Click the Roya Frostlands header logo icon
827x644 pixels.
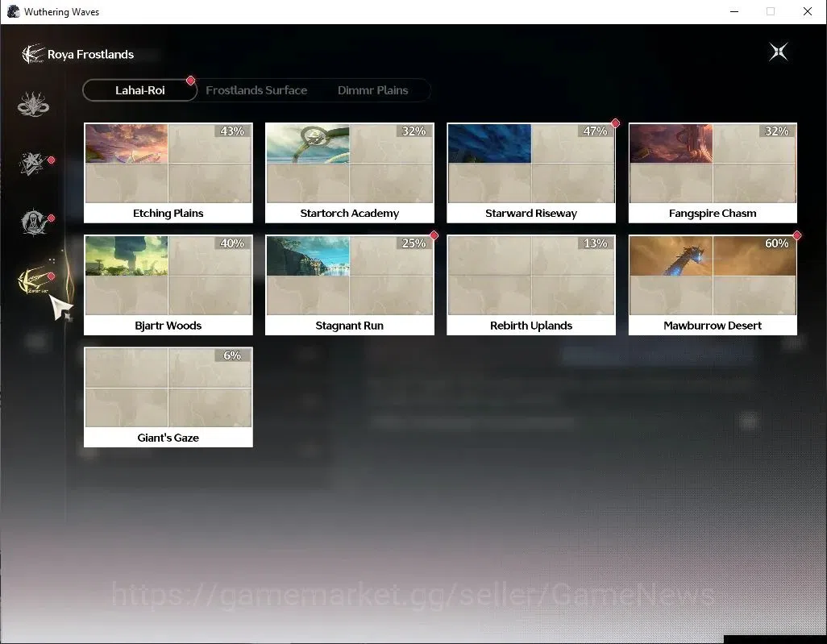pos(33,54)
